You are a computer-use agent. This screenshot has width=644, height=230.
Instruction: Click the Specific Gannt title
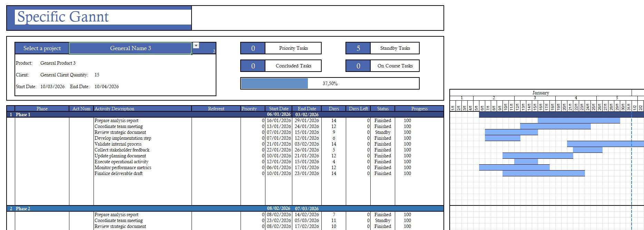point(63,17)
